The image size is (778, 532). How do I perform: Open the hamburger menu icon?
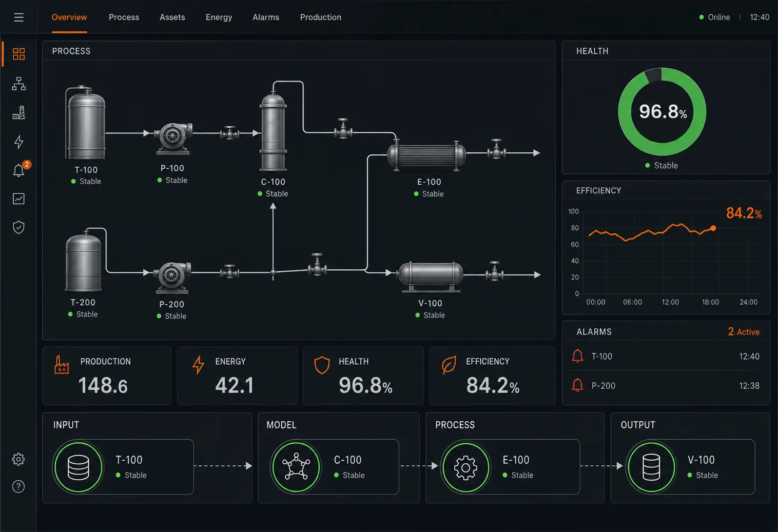pyautogui.click(x=19, y=17)
